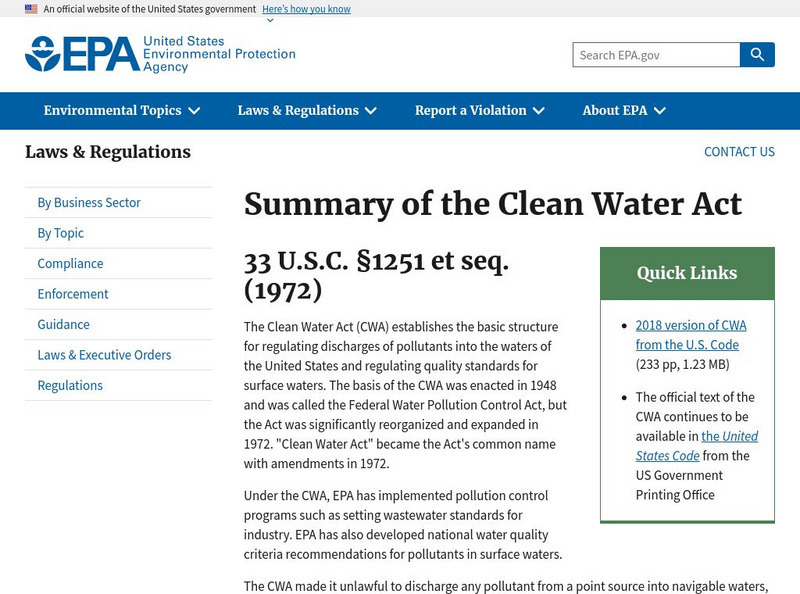Expand "Here's how you know" disclosure
Viewport: 800px width, 594px height.
[x=306, y=9]
